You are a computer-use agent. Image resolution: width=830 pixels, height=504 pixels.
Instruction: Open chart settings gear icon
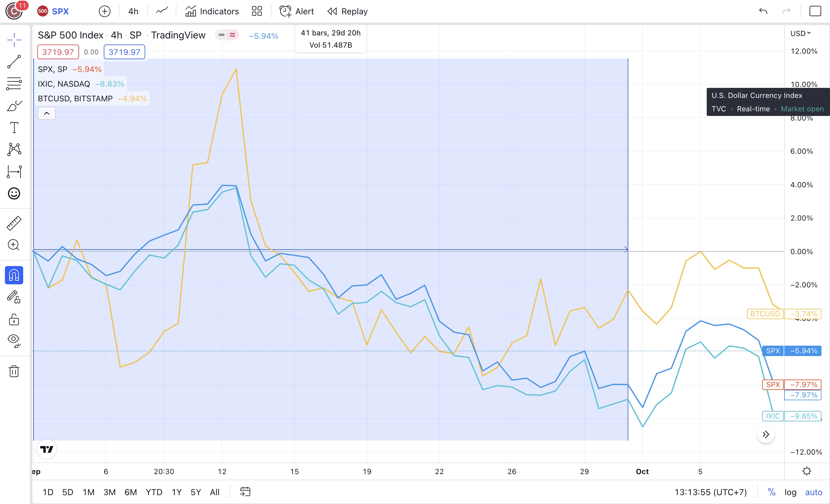(x=807, y=471)
